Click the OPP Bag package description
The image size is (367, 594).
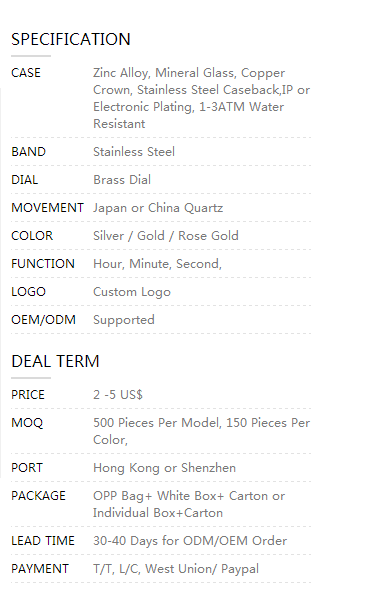189,504
